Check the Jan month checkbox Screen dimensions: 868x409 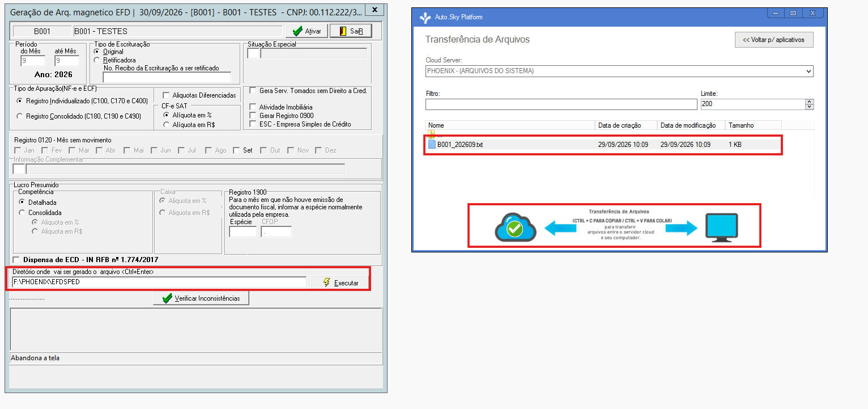tap(18, 150)
